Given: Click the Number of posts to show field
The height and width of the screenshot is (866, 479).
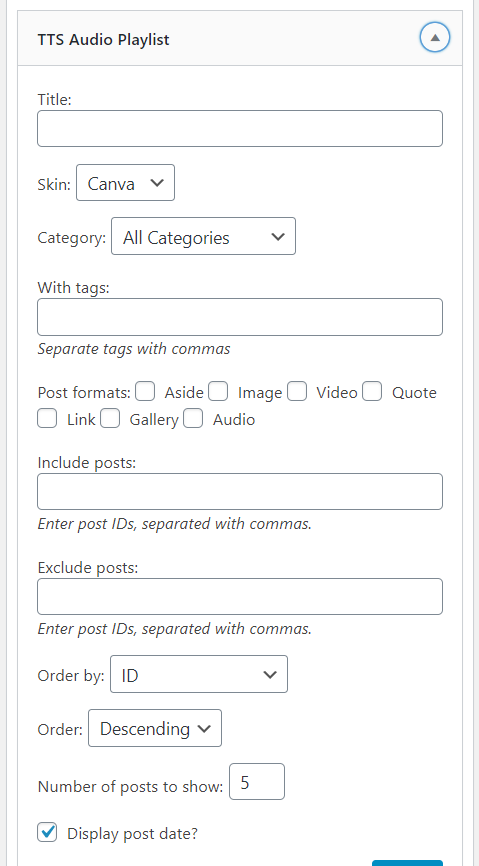Looking at the screenshot, I should click(x=257, y=781).
